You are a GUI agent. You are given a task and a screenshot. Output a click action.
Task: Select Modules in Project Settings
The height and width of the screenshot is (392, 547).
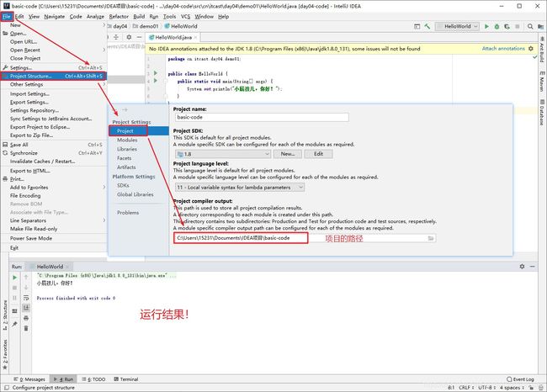click(x=127, y=140)
